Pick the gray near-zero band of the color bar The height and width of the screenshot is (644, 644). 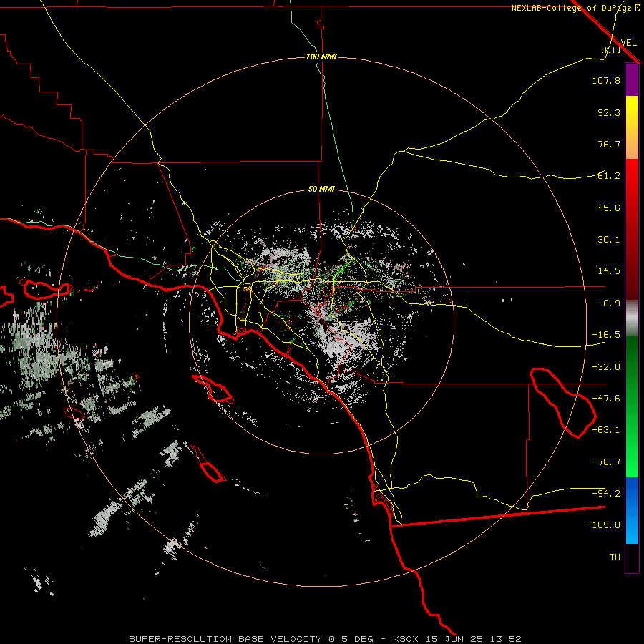pos(632,318)
